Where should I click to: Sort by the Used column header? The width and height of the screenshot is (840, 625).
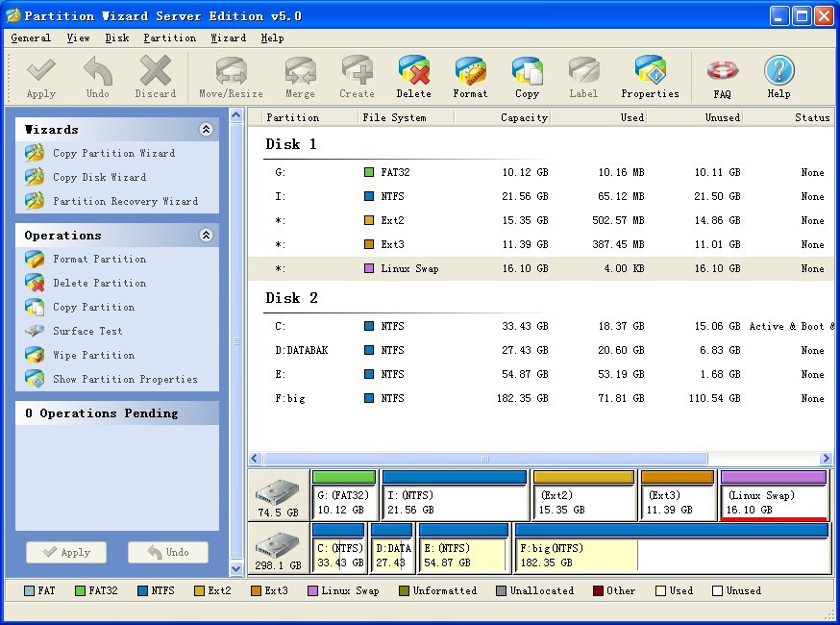599,117
